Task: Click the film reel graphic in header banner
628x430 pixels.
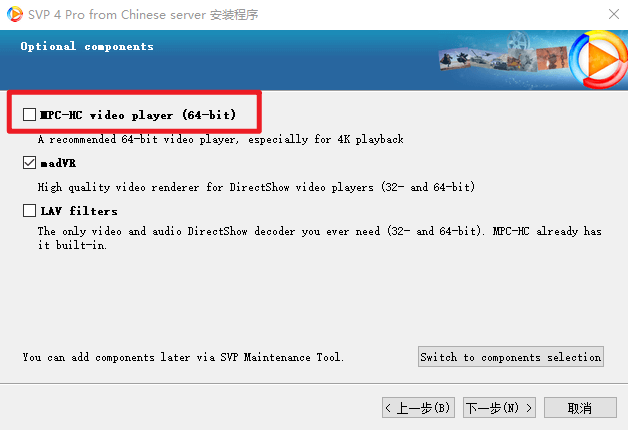Action: [x=517, y=40]
